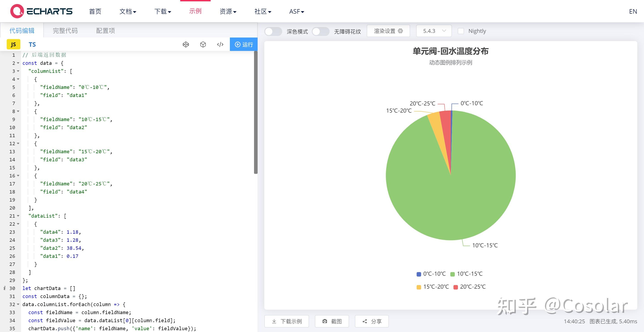Open the 完整代码 tab
Screen dimensions: 644x332
pyautogui.click(x=65, y=30)
